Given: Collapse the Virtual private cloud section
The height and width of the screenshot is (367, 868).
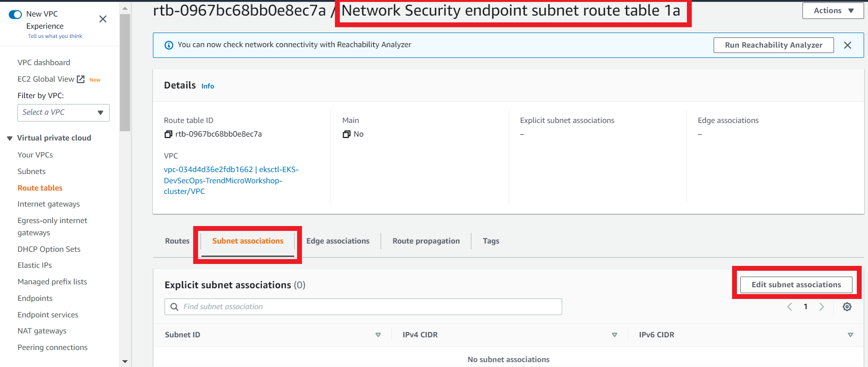Looking at the screenshot, I should click(x=10, y=138).
